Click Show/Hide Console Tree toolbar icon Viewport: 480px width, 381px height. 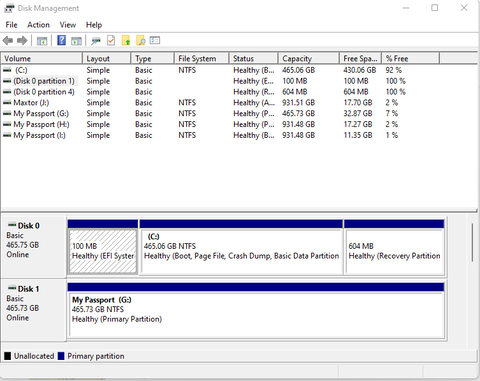click(42, 41)
